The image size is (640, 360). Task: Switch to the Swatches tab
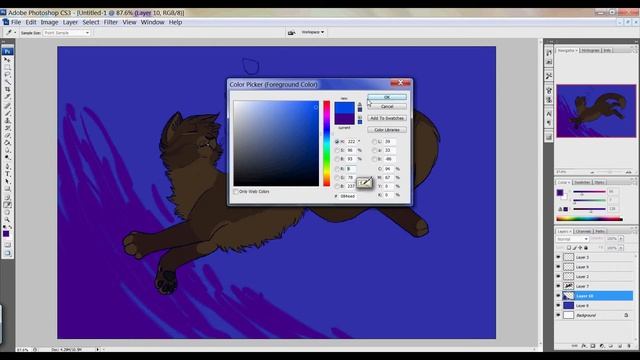(582, 182)
